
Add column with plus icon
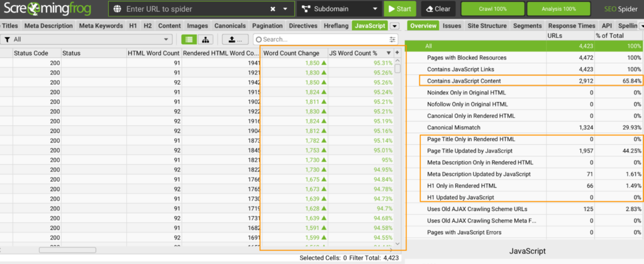tap(397, 53)
